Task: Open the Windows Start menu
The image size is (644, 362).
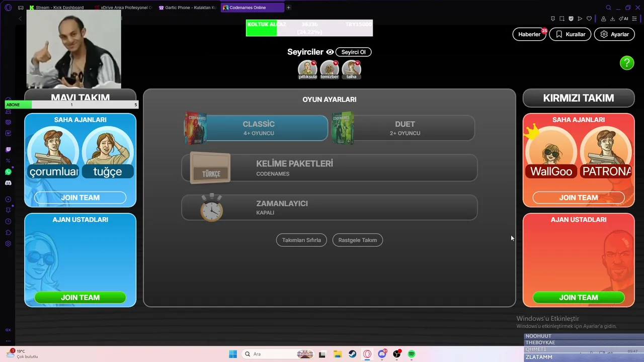Action: tap(233, 354)
